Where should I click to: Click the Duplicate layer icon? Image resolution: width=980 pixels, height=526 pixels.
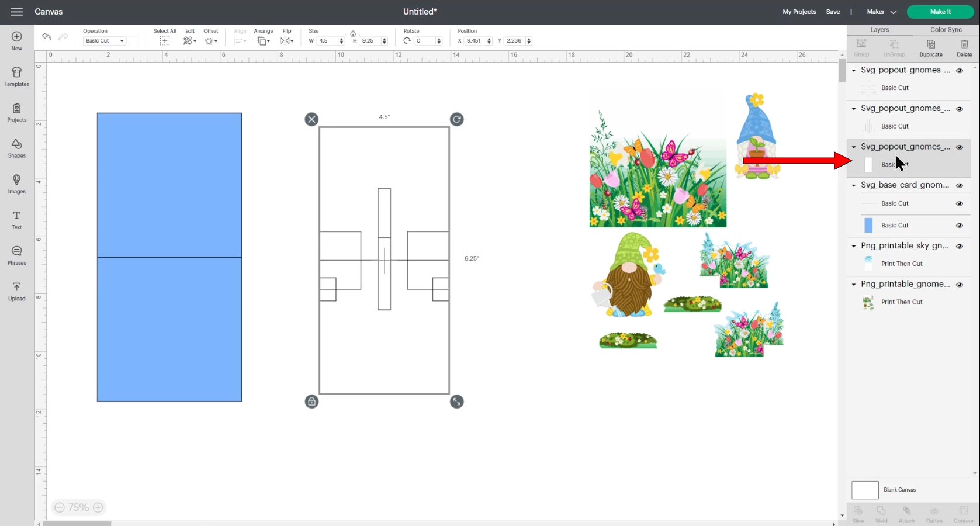click(x=930, y=47)
